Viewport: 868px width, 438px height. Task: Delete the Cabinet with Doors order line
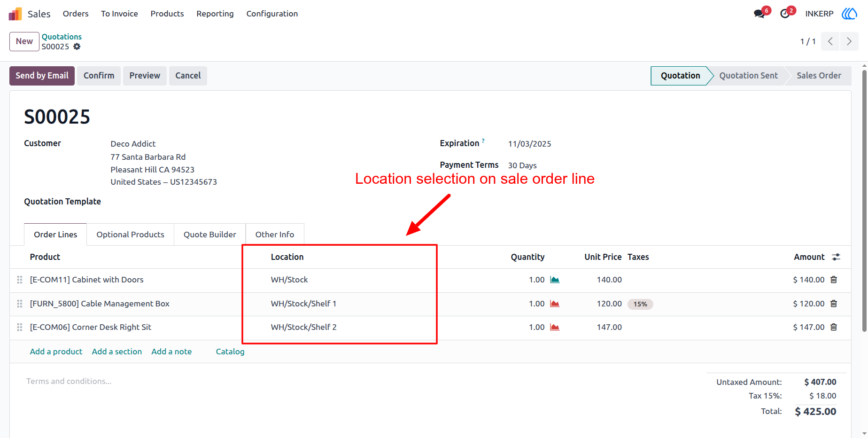pyautogui.click(x=834, y=280)
